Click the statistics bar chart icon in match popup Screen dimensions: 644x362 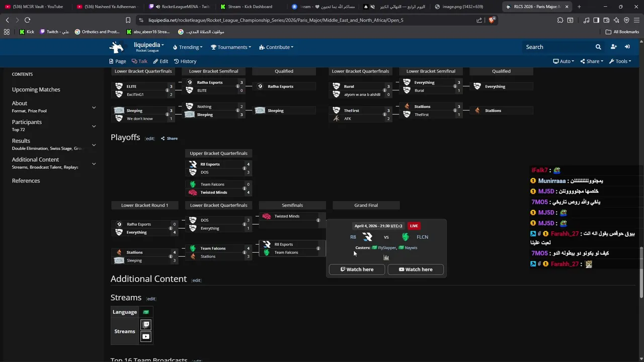point(386,257)
